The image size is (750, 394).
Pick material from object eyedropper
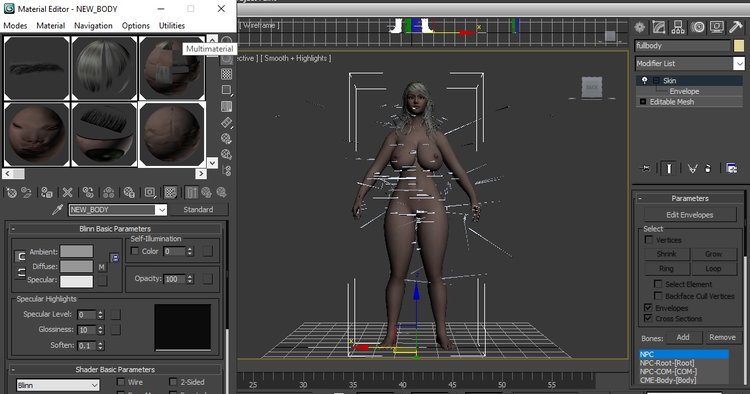[x=58, y=209]
